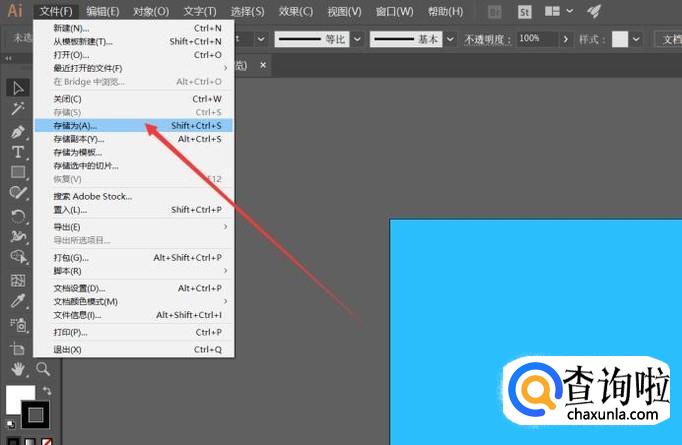
Task: Choose 退出(X) menu item
Action: pyautogui.click(x=134, y=350)
